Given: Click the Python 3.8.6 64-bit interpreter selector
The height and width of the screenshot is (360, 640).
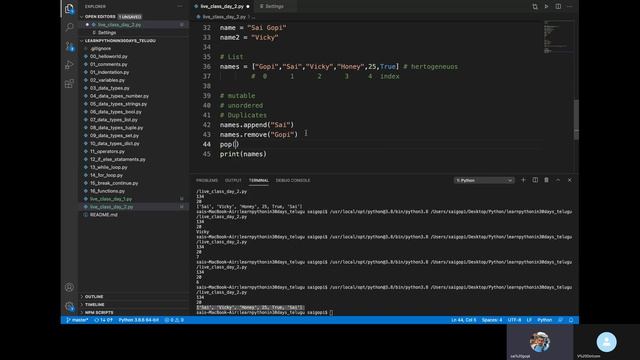Looking at the screenshot, I should point(139,320).
